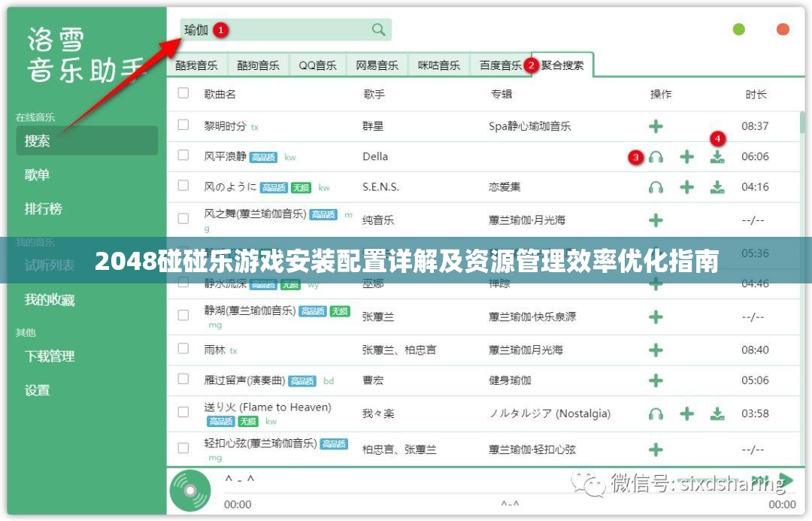
Task: Add 黎明时分 to playlist with plus icon
Action: (x=656, y=126)
